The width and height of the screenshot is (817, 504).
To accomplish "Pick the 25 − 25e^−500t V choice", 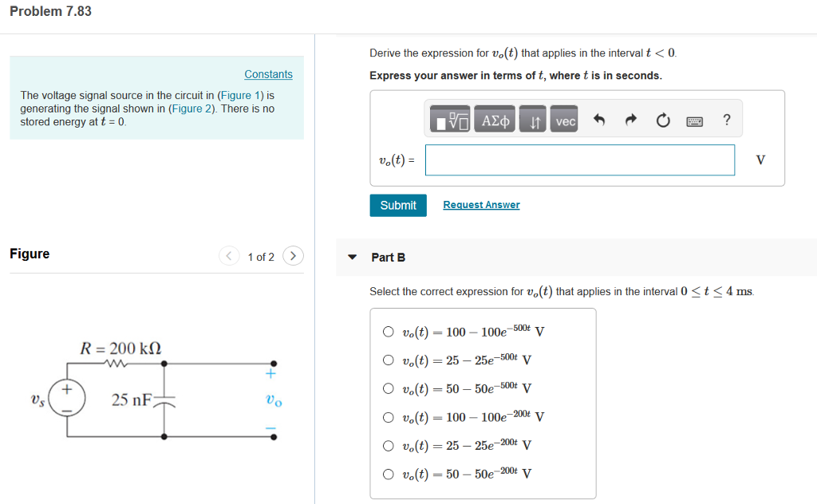I will click(389, 360).
